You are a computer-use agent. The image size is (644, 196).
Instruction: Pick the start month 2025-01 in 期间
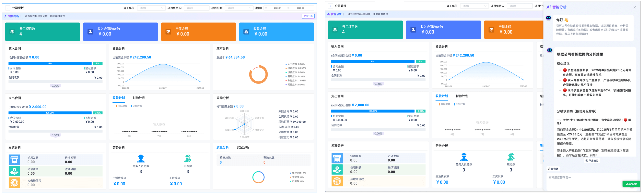point(277,8)
